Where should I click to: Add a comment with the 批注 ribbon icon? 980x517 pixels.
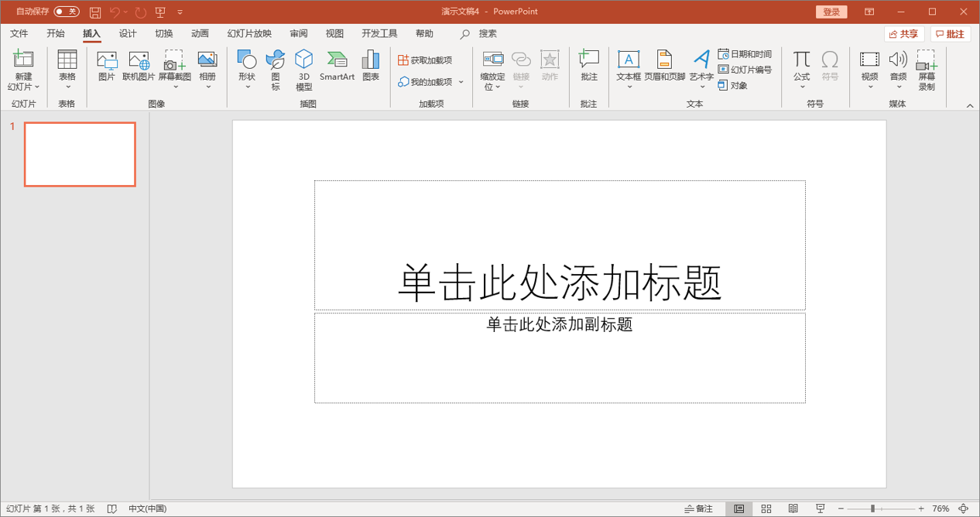point(589,66)
